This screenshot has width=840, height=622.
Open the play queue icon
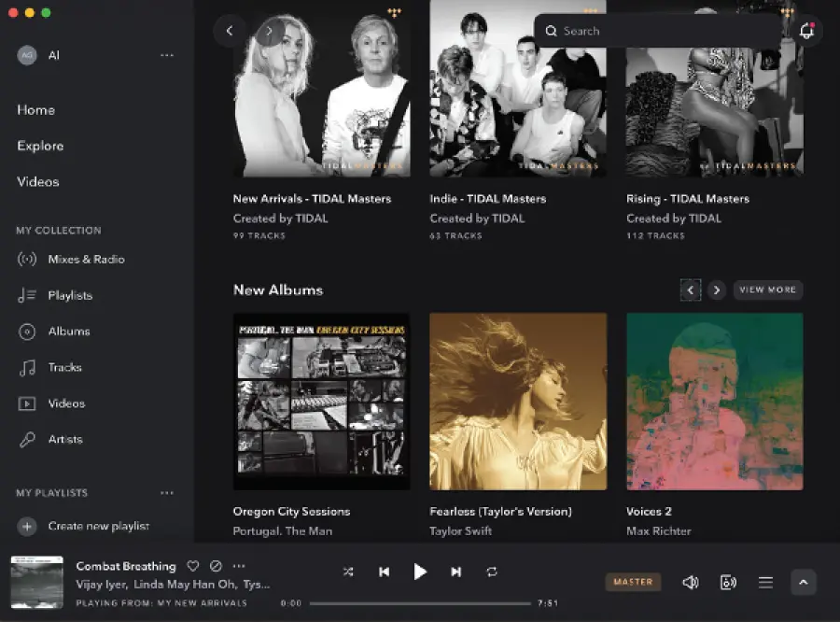(x=765, y=582)
